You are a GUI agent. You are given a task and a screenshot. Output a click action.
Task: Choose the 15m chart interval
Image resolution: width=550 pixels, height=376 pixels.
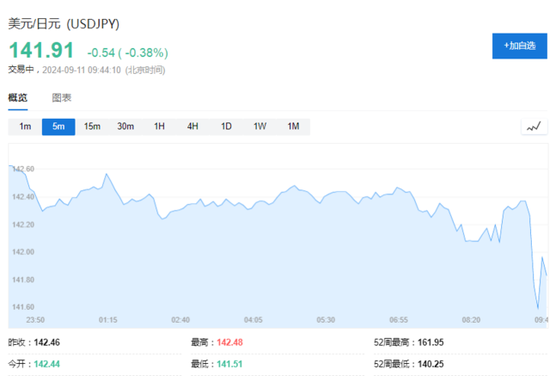[x=92, y=127]
